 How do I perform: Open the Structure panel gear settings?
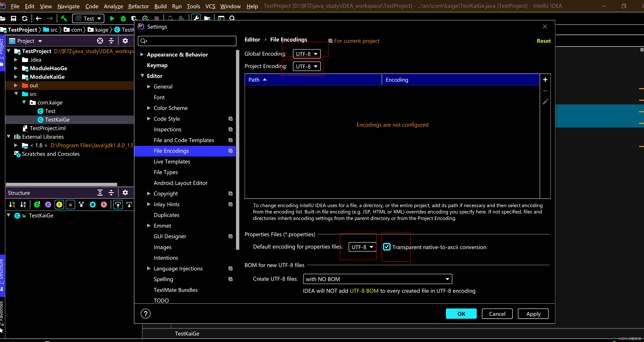tap(125, 193)
